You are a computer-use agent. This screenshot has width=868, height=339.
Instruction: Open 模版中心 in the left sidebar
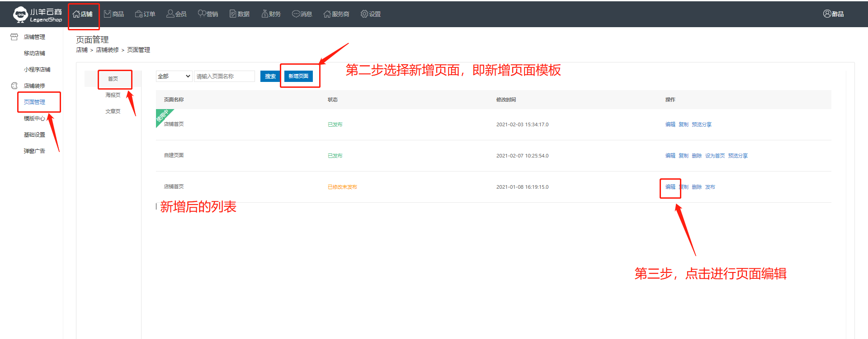34,119
